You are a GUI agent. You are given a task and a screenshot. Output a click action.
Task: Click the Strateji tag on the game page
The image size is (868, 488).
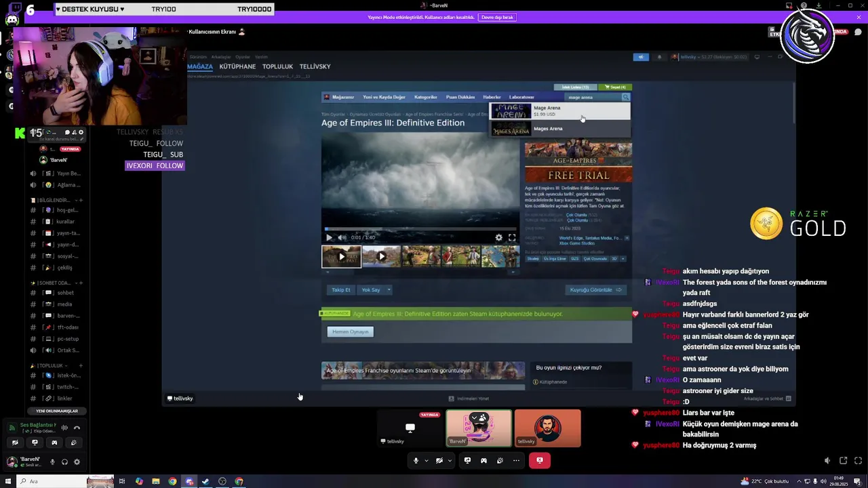pos(533,258)
